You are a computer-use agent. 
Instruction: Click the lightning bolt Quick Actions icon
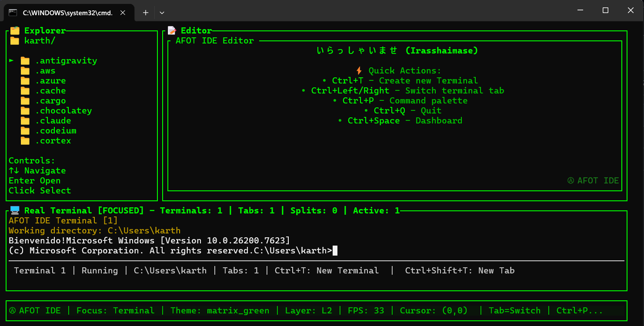click(360, 70)
